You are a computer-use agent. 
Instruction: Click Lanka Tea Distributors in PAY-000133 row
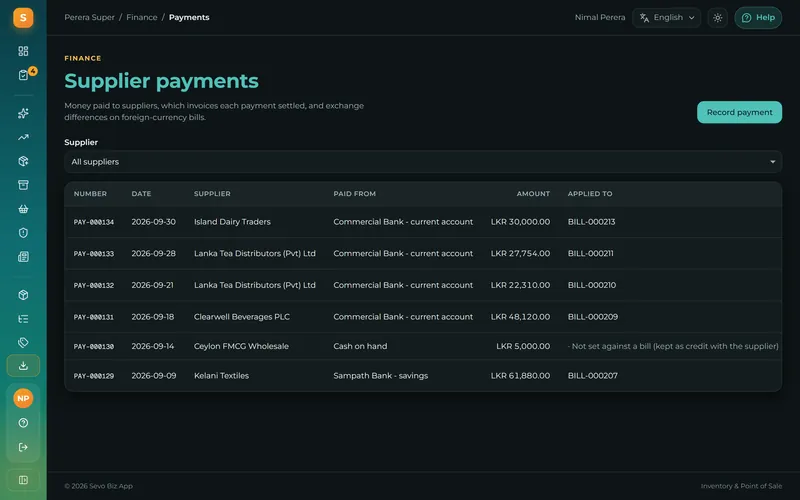pyautogui.click(x=255, y=254)
